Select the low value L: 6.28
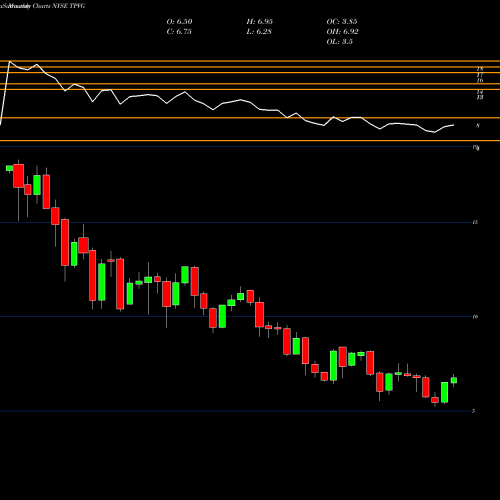This screenshot has height=500, width=500. click(259, 32)
